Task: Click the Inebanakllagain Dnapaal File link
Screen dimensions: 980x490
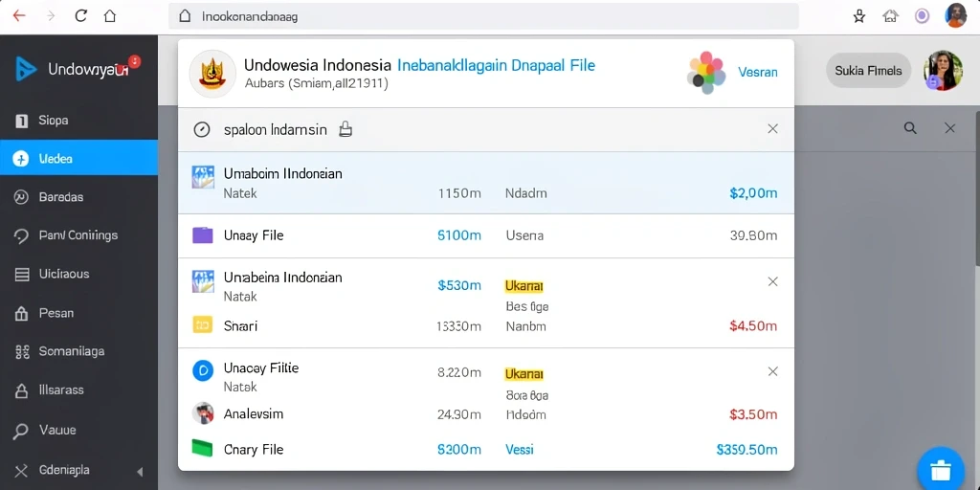Action: 497,65
